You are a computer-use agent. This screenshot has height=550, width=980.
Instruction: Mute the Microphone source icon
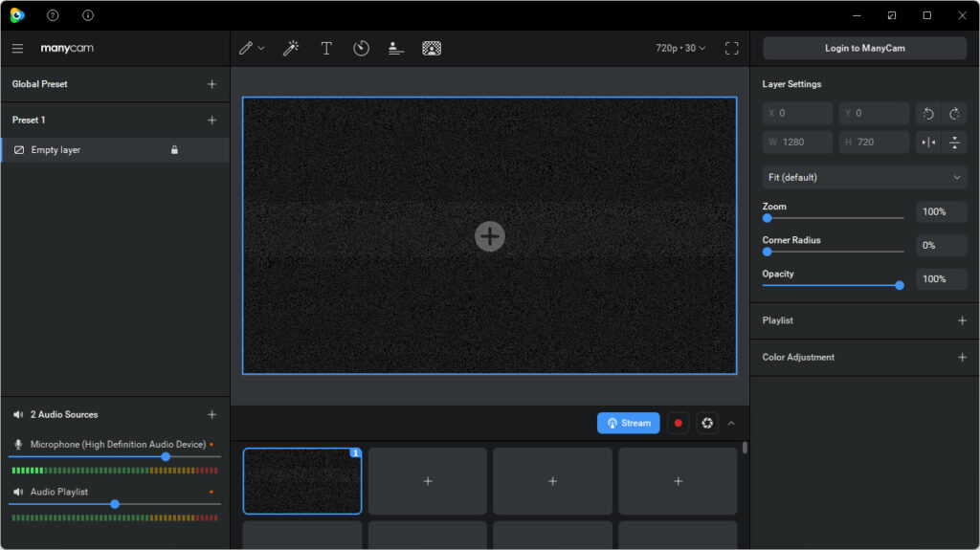coord(18,445)
